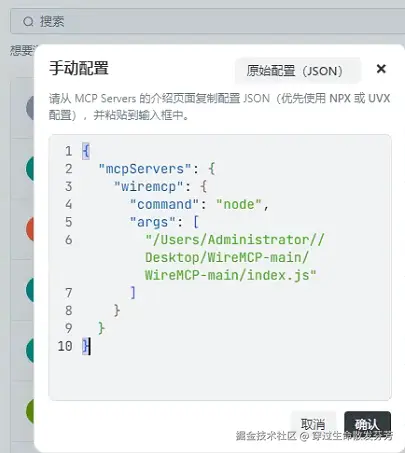Click the closing brace on line 8
Screen dimensions: 405x453
117,310
